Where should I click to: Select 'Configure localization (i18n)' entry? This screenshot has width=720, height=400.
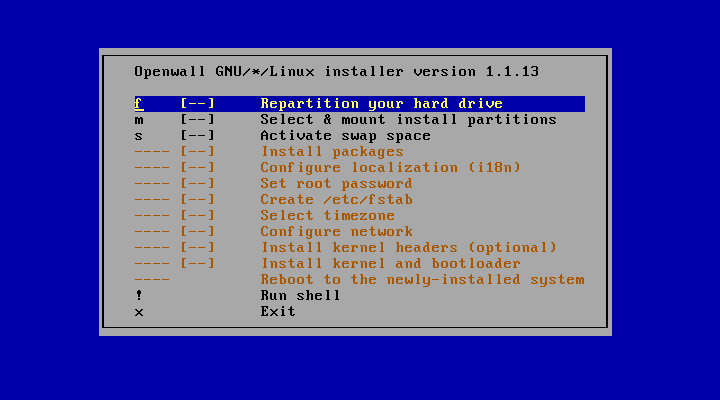(391, 168)
